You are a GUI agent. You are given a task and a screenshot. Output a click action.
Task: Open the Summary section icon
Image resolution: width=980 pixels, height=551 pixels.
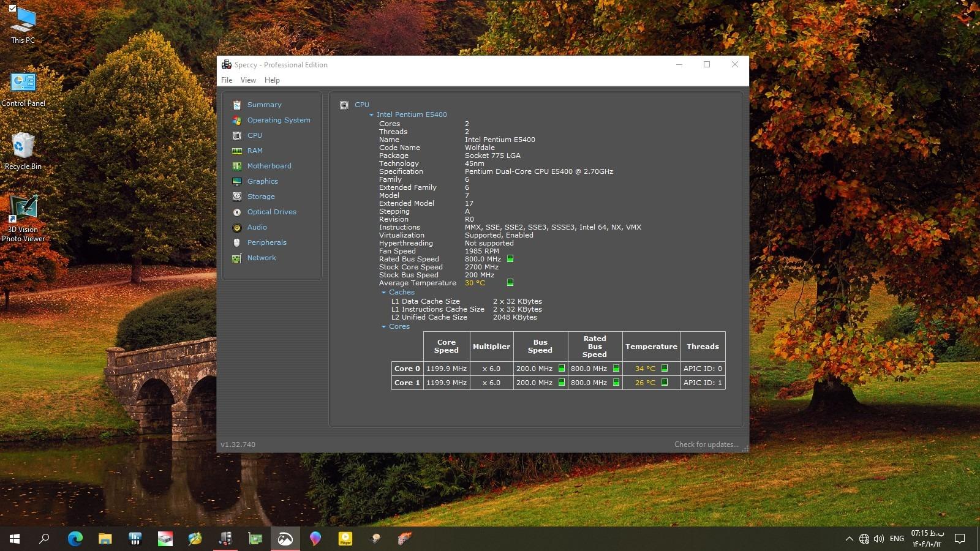pyautogui.click(x=237, y=105)
